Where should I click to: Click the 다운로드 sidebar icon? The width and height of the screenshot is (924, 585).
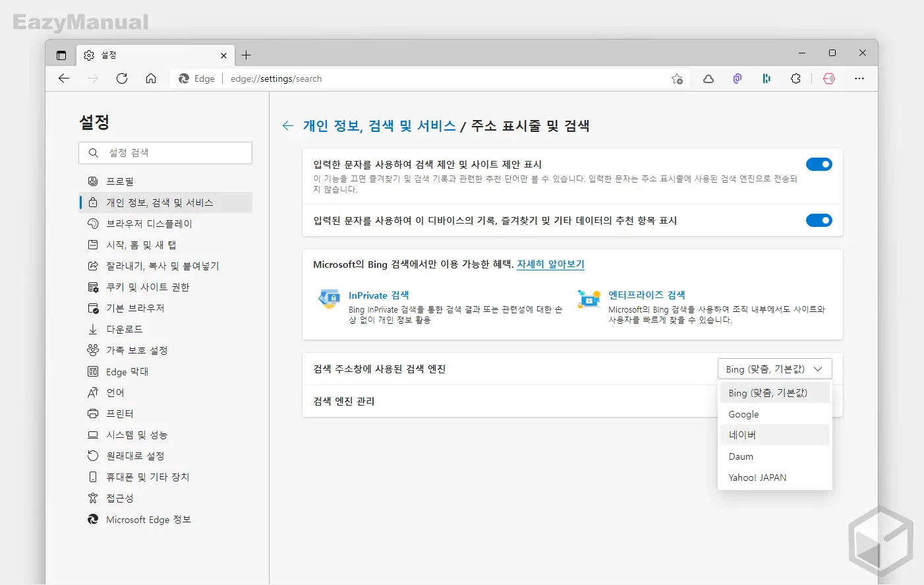[93, 329]
